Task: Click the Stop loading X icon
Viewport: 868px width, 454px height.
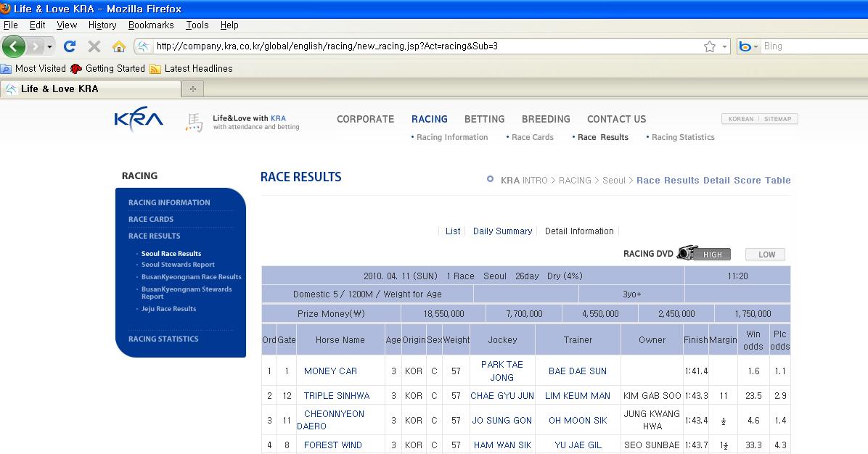Action: [94, 46]
